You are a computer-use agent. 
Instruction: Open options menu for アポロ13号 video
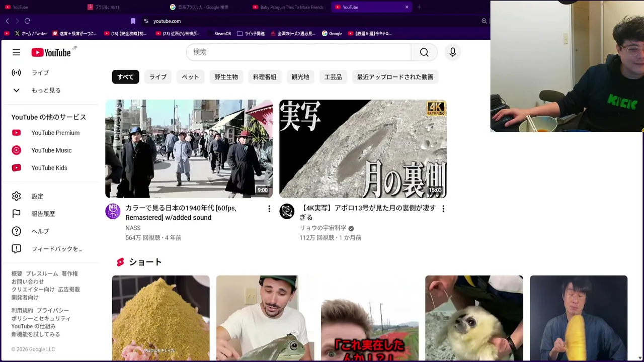[443, 209]
